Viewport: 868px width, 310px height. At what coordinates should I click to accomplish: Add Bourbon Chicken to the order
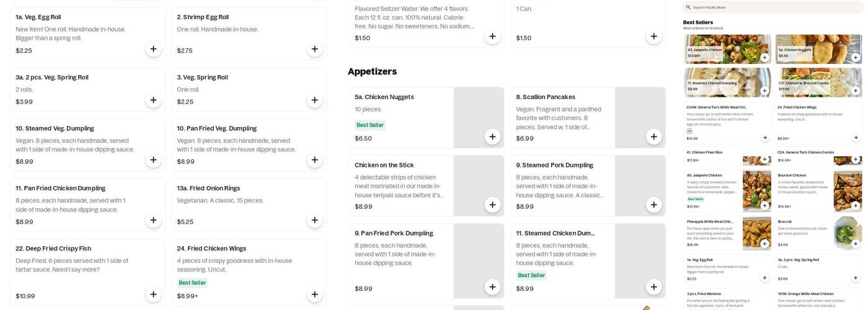pyautogui.click(x=856, y=206)
